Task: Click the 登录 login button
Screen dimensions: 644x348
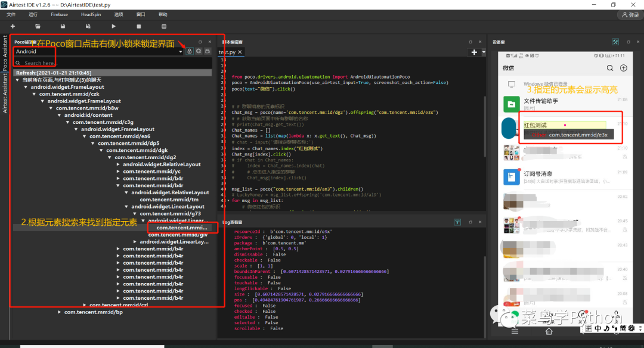Action: pyautogui.click(x=630, y=15)
